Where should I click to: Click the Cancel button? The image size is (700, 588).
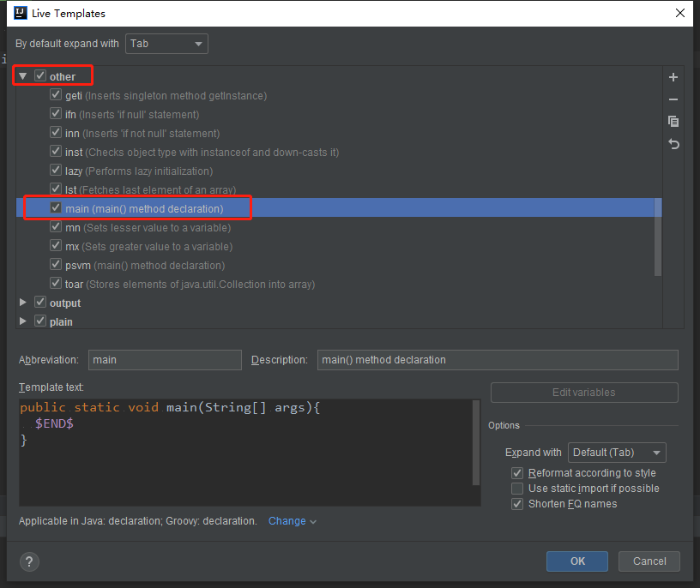pyautogui.click(x=649, y=561)
